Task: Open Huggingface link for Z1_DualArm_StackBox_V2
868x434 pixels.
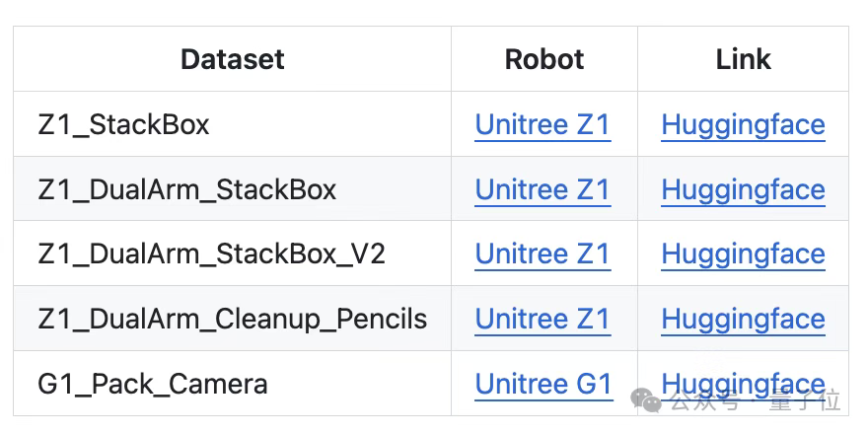Action: [x=743, y=254]
